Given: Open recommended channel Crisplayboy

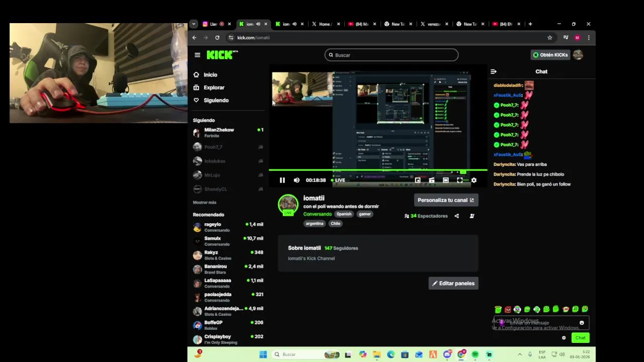Looking at the screenshot, I should [x=228, y=339].
